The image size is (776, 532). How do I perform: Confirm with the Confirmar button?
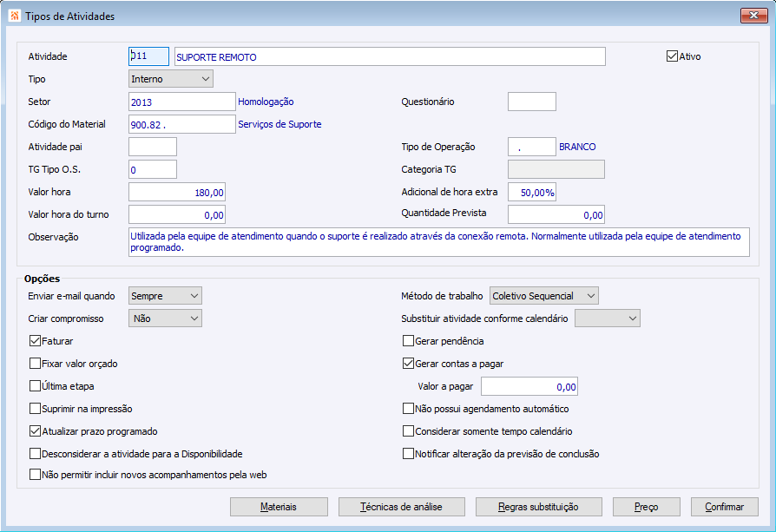click(725, 507)
